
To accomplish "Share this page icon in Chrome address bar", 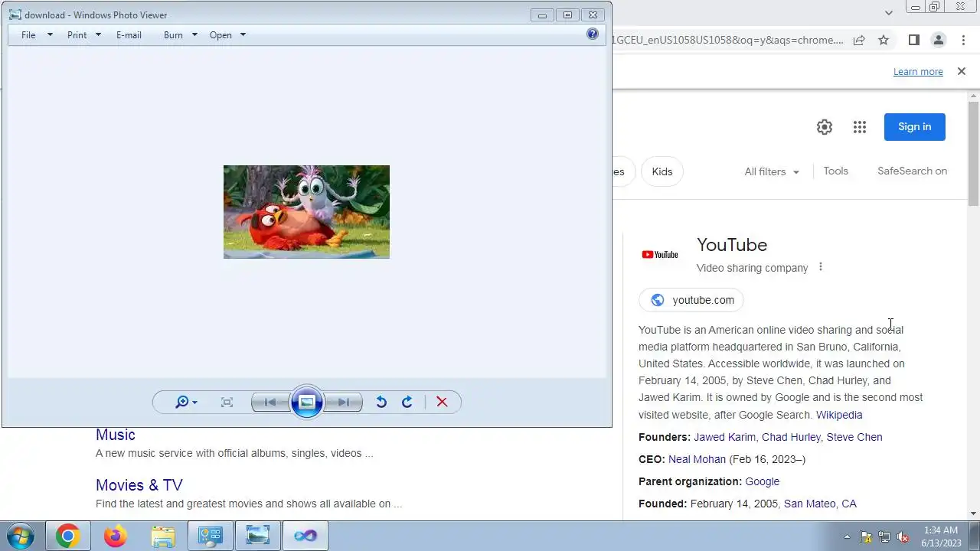I will click(x=859, y=40).
